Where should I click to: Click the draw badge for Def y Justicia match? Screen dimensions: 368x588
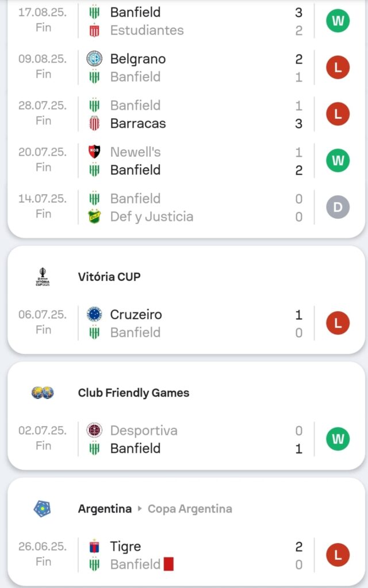tap(338, 207)
